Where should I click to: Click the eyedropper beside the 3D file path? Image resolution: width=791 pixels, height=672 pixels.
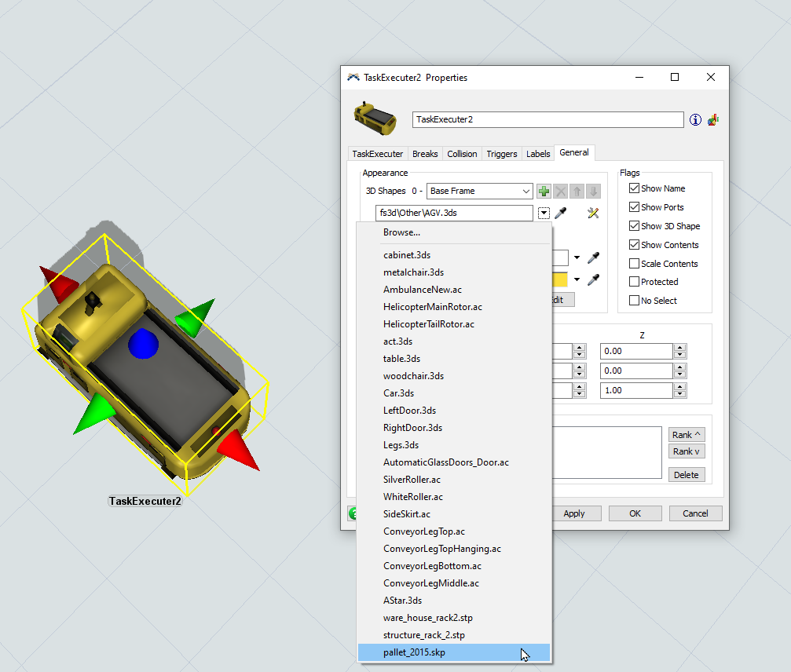[561, 214]
